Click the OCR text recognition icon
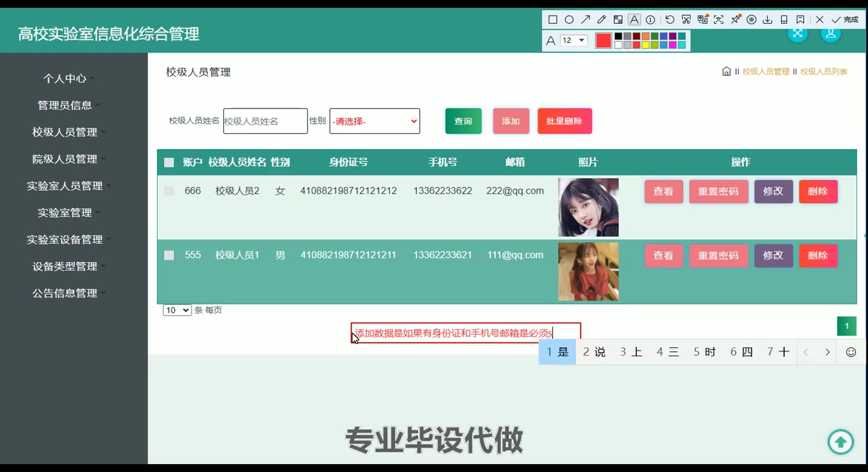 (719, 20)
